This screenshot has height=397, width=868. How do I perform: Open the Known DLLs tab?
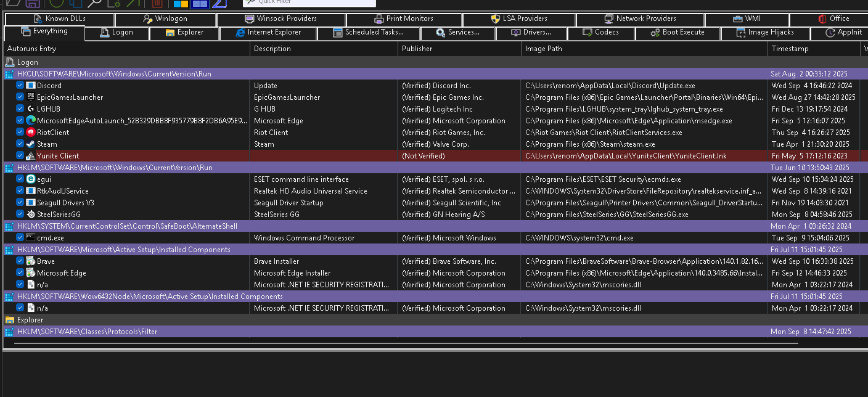(59, 19)
